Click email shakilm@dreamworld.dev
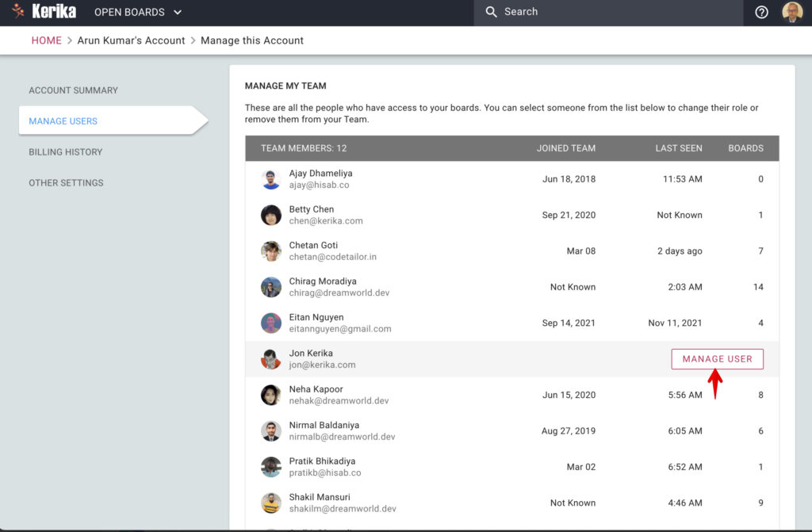This screenshot has width=812, height=532. click(343, 509)
